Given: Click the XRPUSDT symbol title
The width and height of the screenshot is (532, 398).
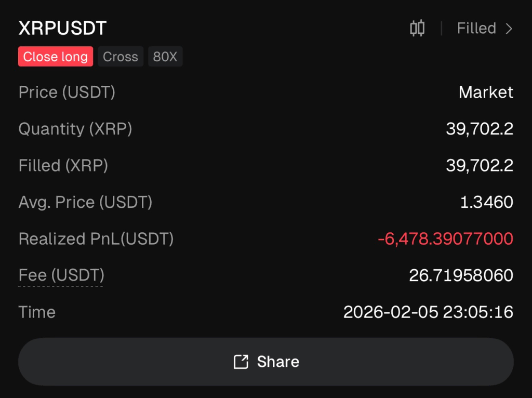Looking at the screenshot, I should [x=61, y=29].
